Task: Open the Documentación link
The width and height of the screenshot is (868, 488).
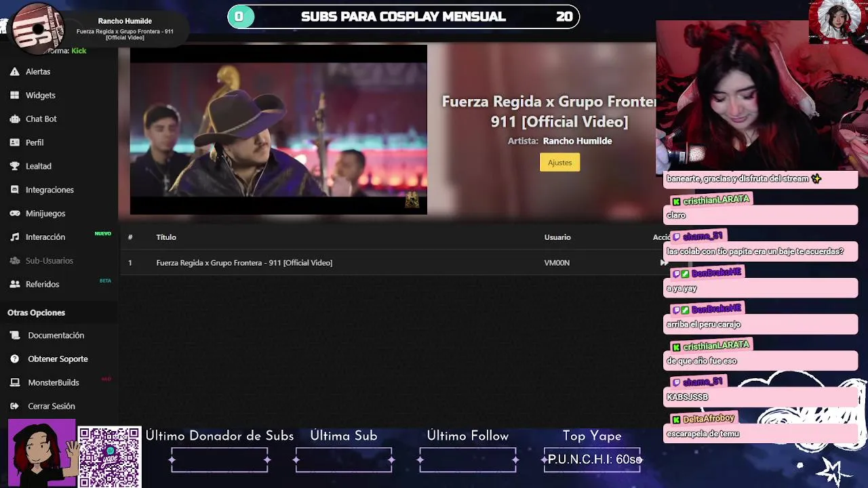Action: point(56,335)
